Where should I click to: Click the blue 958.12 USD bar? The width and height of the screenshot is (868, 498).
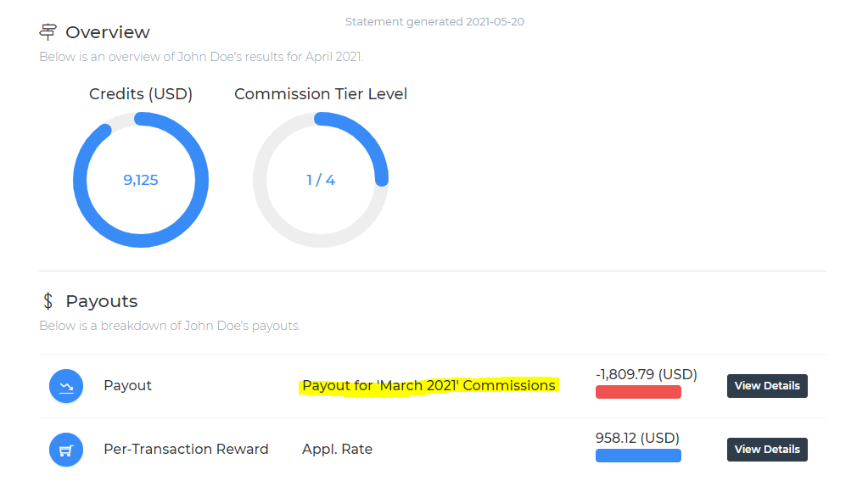(638, 456)
